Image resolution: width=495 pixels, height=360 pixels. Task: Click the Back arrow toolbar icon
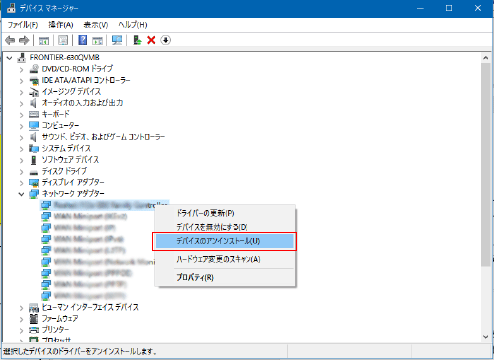coord(10,41)
